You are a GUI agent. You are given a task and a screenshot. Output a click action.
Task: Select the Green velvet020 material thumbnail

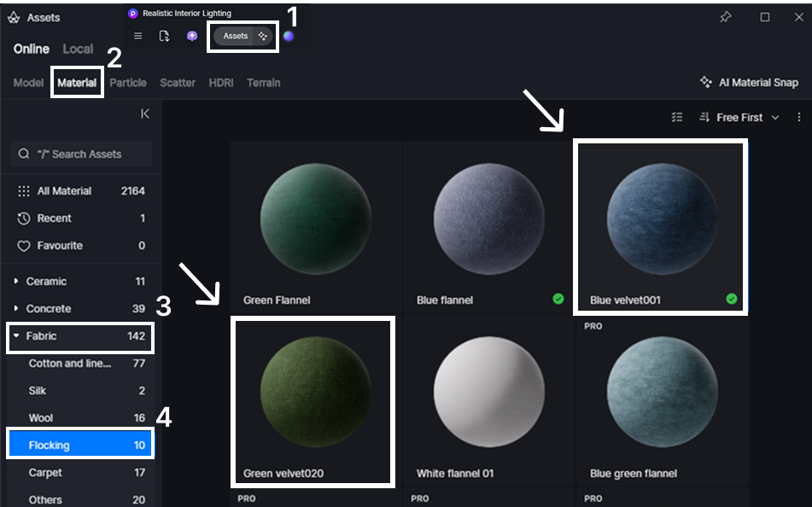[315, 392]
